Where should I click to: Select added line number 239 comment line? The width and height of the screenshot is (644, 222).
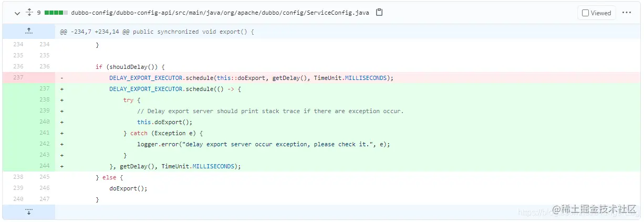(44, 111)
